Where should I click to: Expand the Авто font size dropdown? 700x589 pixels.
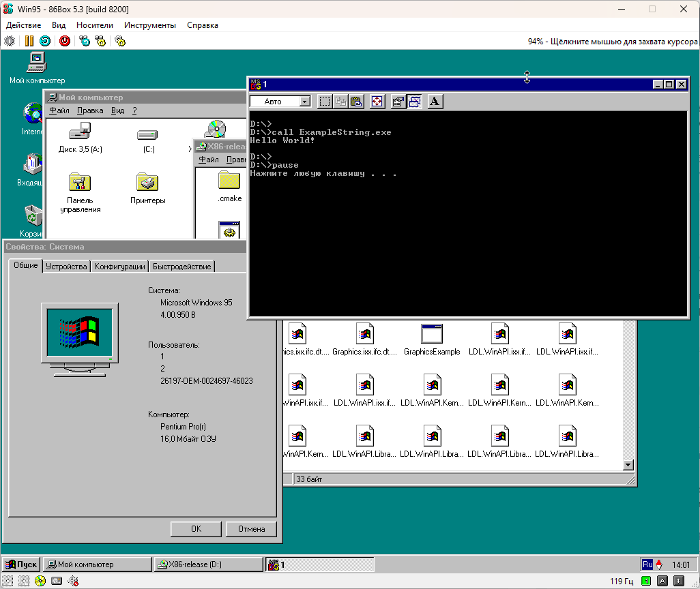(304, 102)
